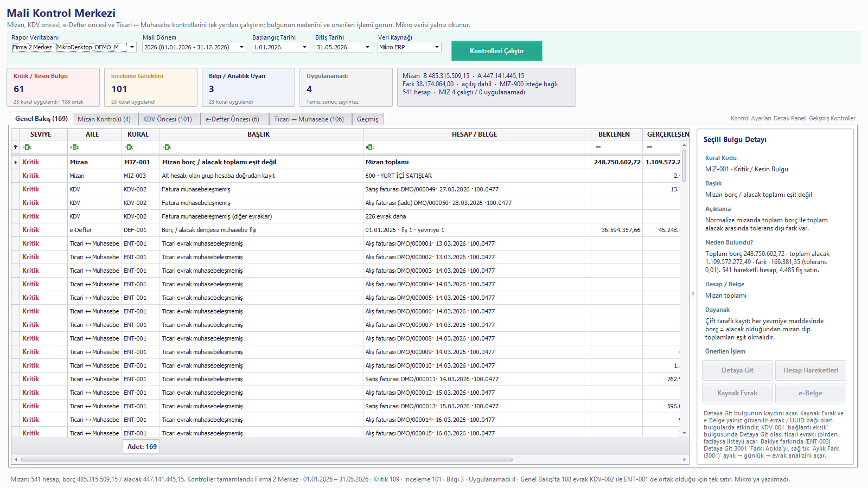Click the row indicator arrow of the MIZ-001 row
The height and width of the screenshot is (488, 868).
coord(15,162)
